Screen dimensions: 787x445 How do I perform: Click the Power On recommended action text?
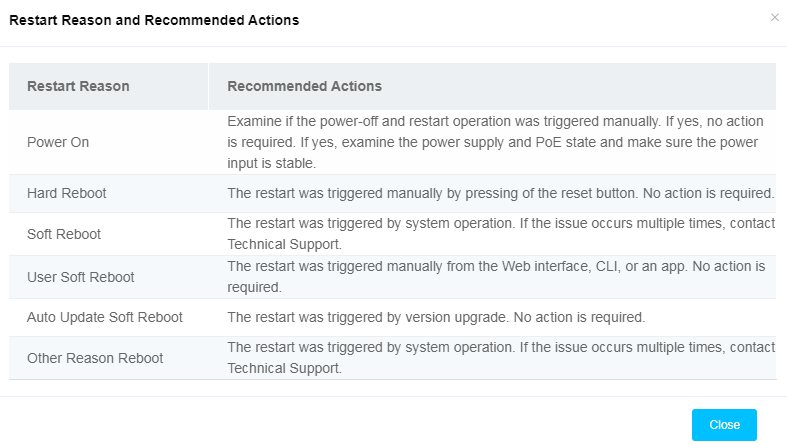tap(495, 142)
